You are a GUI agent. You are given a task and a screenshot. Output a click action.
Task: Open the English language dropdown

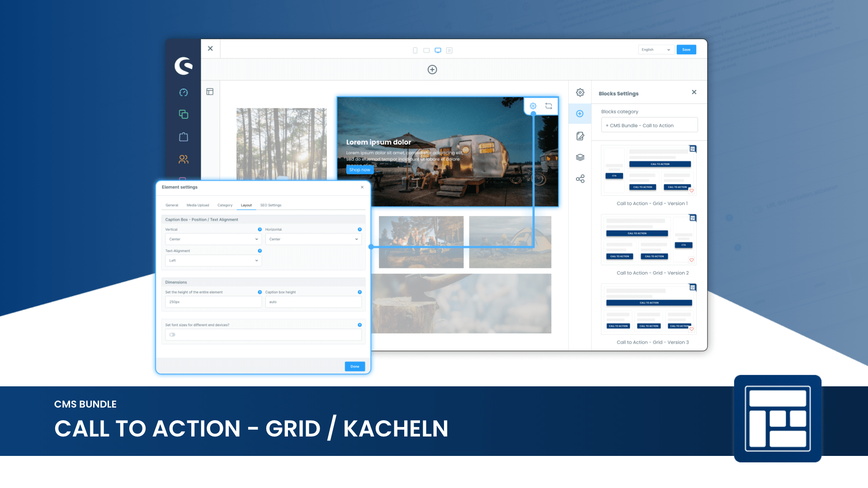(656, 50)
